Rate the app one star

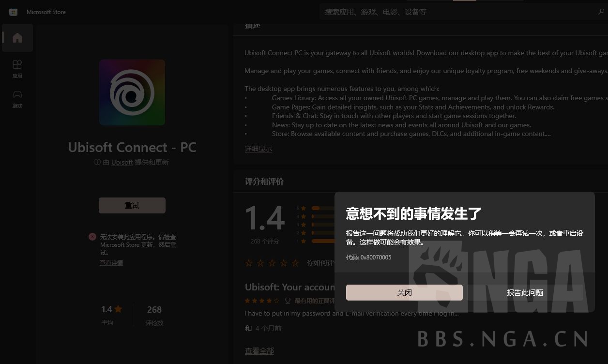(249, 263)
